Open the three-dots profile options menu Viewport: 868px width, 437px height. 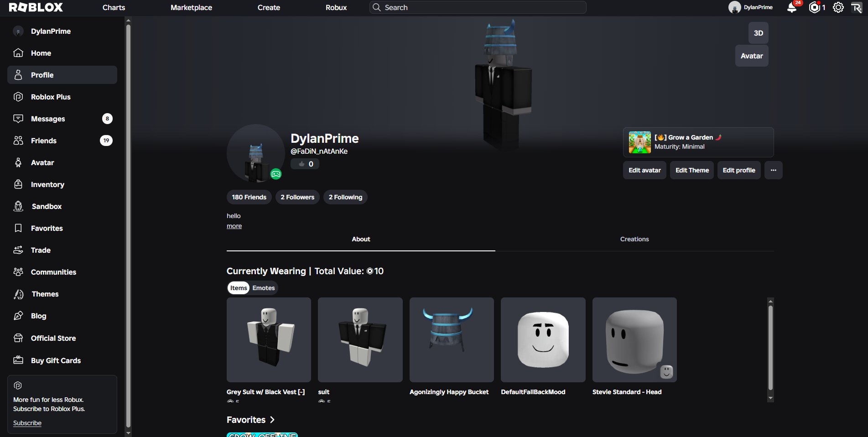774,170
